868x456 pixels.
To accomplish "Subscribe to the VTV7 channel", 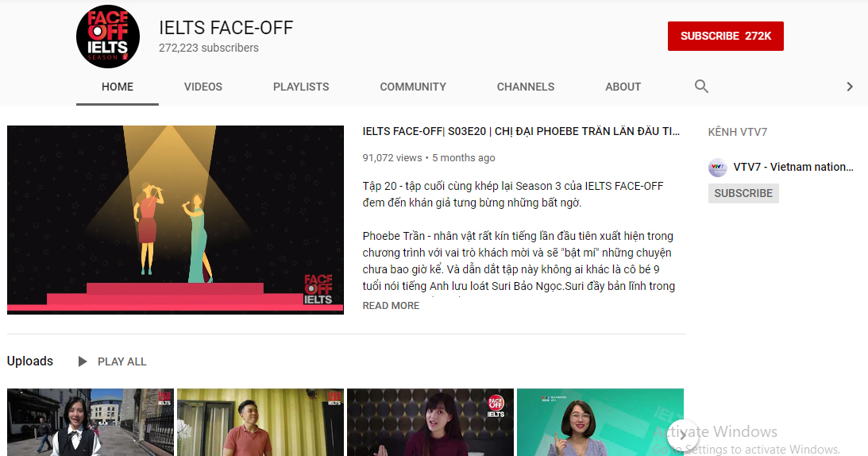I will pos(743,193).
